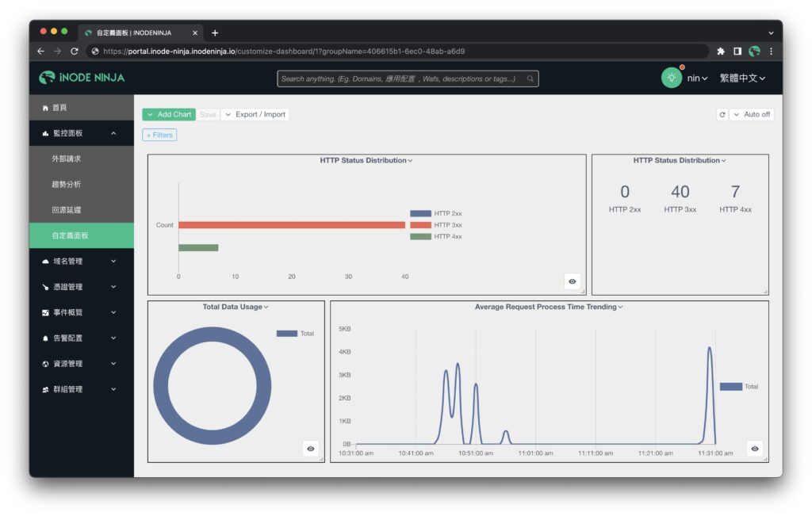
Task: Click the + Filters button
Action: click(159, 135)
